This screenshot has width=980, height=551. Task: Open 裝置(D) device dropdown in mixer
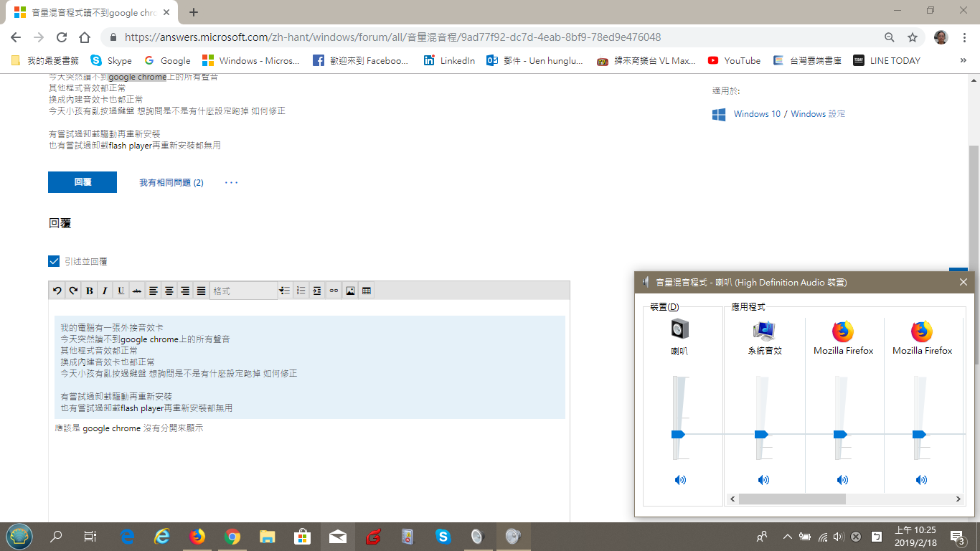(x=664, y=307)
